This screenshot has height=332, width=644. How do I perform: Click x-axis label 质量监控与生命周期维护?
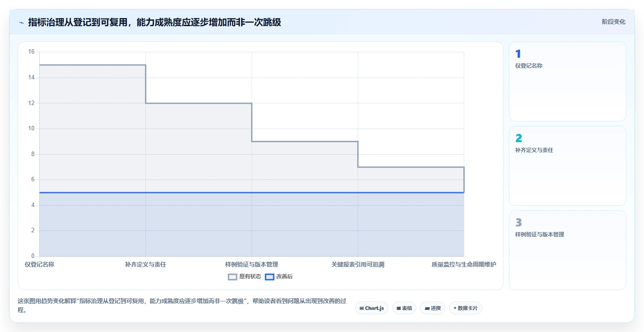464,264
